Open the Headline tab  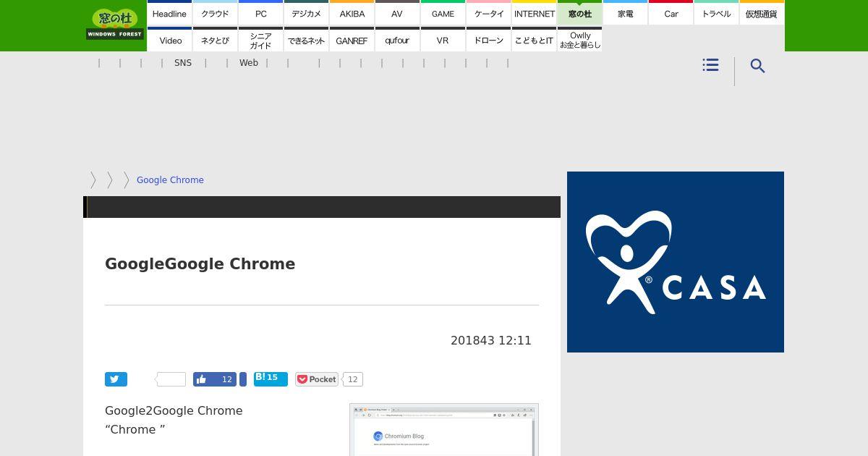pyautogui.click(x=169, y=13)
